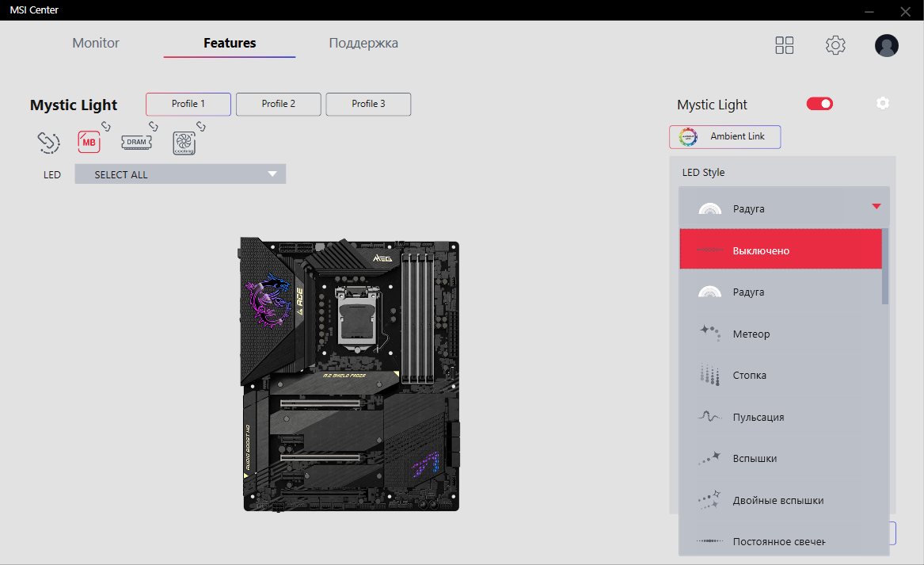Choose Двойные вспышки LED style
This screenshot has width=924, height=565.
(x=781, y=500)
